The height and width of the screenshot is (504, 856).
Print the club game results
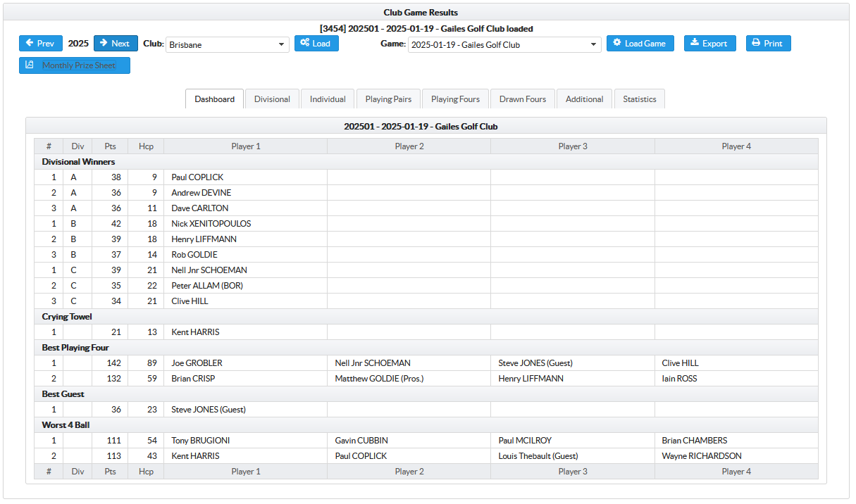(x=768, y=44)
